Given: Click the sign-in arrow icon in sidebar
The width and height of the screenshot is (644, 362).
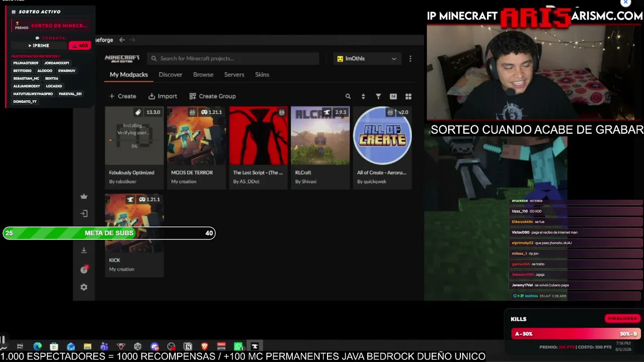Looking at the screenshot, I should 84,213.
